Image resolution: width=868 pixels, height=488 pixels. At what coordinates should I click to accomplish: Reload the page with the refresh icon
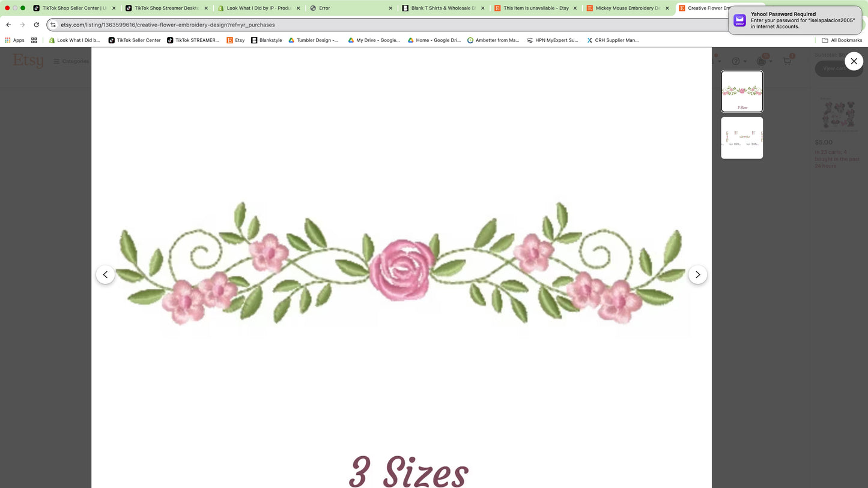click(36, 25)
